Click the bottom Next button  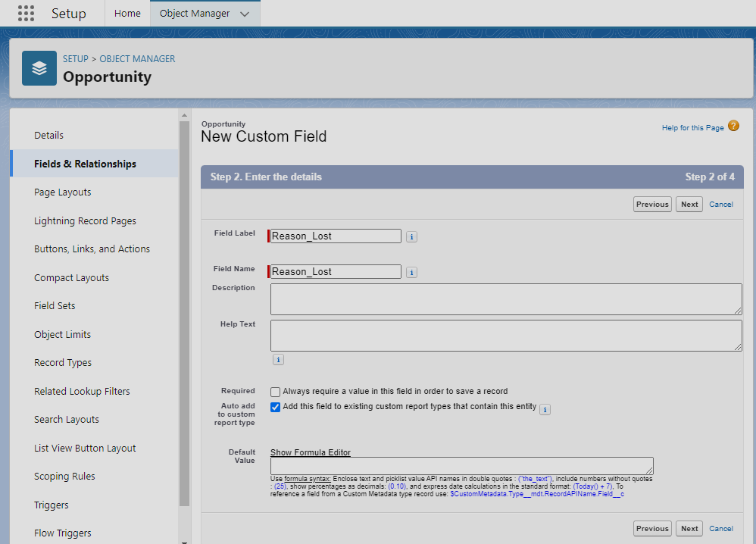coord(689,529)
